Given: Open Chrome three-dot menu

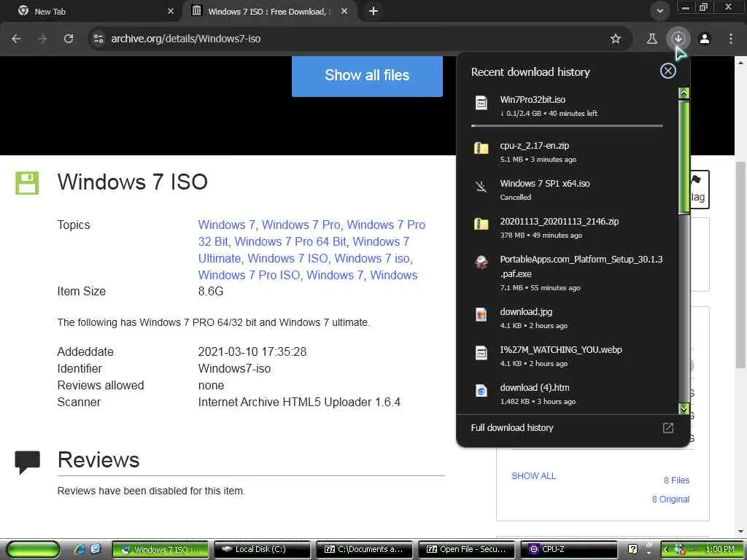Looking at the screenshot, I should (731, 39).
